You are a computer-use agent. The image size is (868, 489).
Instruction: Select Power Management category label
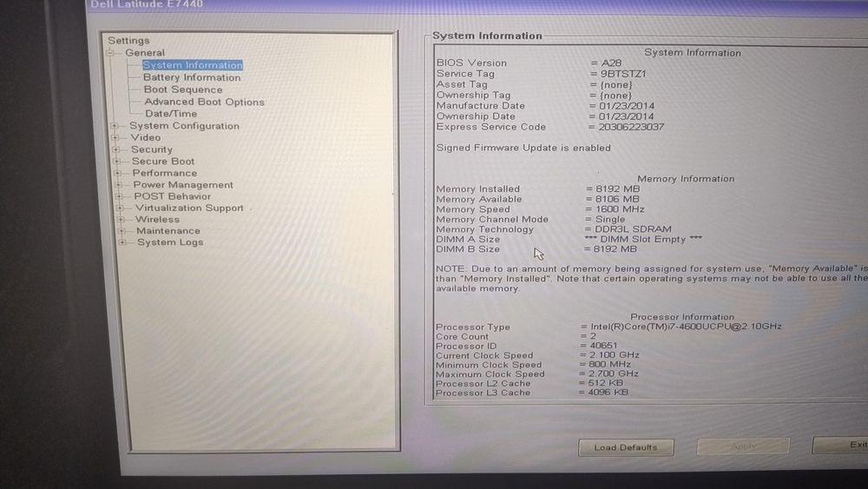(x=182, y=185)
